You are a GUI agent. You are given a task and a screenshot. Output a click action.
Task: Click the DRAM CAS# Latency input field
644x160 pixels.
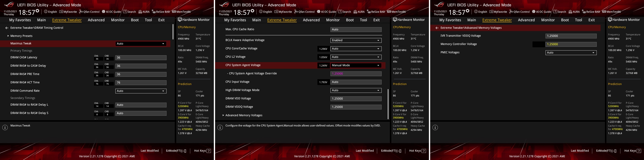point(141,58)
